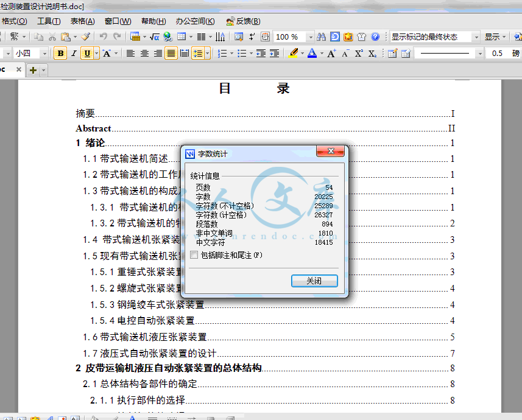The width and height of the screenshot is (522, 420).
Task: Click the Cut scissors icon
Action: 52,37
